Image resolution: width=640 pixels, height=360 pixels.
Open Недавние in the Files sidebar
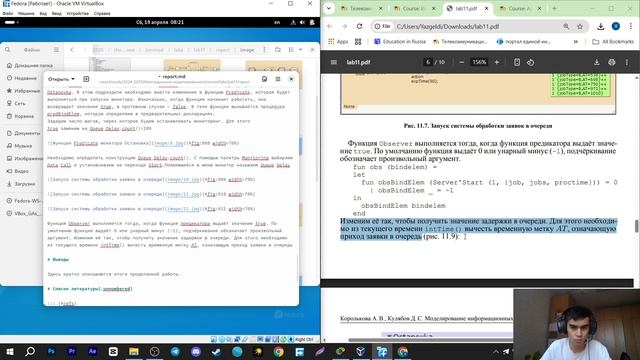22,78
